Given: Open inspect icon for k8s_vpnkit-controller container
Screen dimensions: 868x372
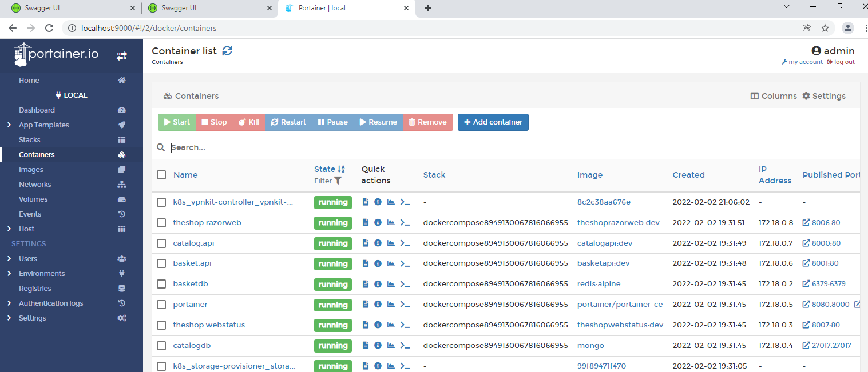Looking at the screenshot, I should pos(378,202).
